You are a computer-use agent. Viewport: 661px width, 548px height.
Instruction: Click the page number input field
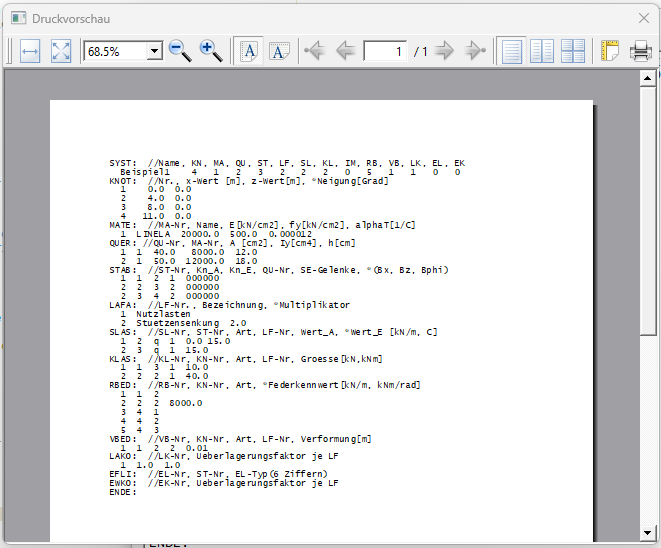click(x=386, y=51)
